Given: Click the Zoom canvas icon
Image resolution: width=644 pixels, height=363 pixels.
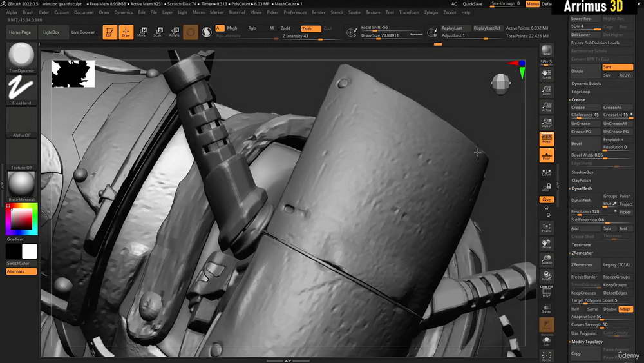Looking at the screenshot, I should (546, 90).
